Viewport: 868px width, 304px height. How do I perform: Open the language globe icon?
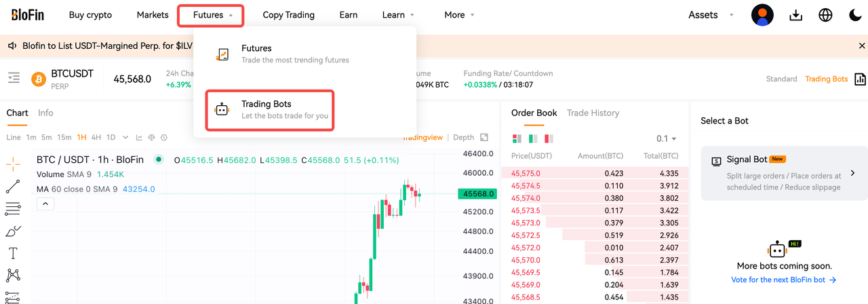click(825, 15)
